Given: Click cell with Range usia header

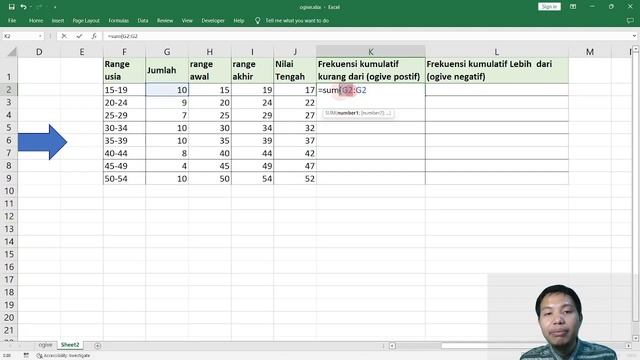Looking at the screenshot, I should click(124, 70).
